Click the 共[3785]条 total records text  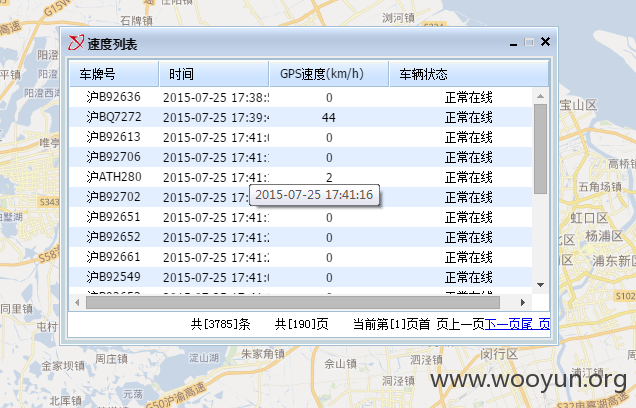221,324
